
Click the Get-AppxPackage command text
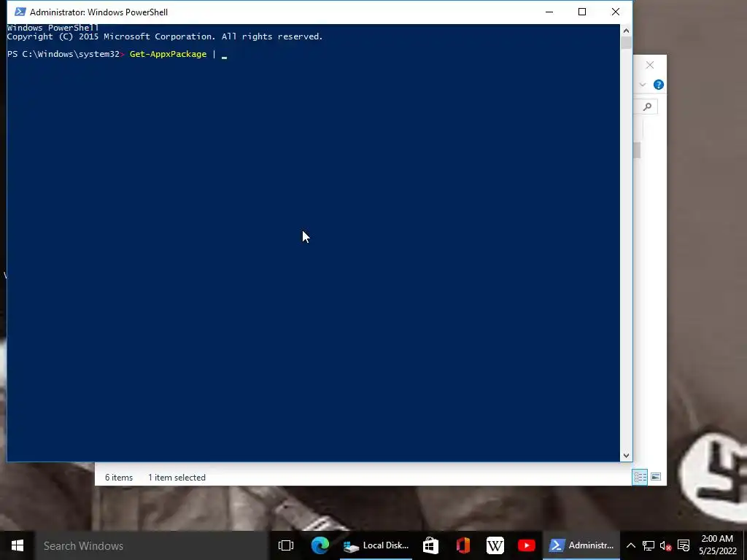click(169, 54)
